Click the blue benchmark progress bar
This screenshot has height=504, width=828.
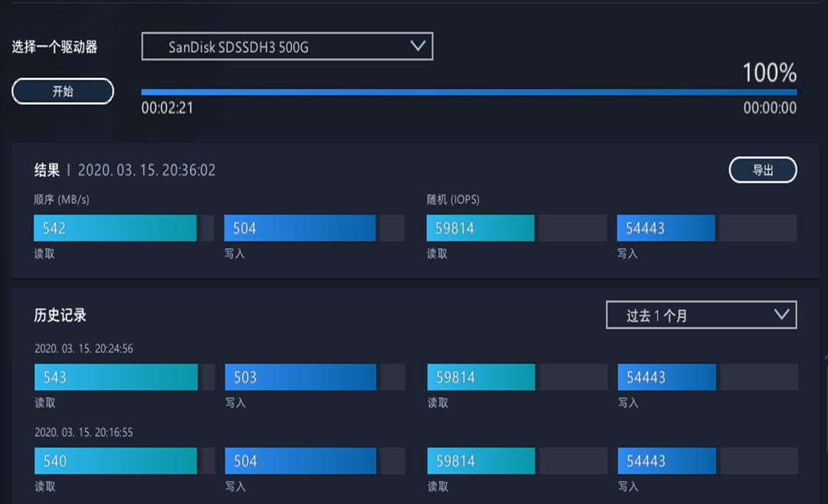point(469,92)
